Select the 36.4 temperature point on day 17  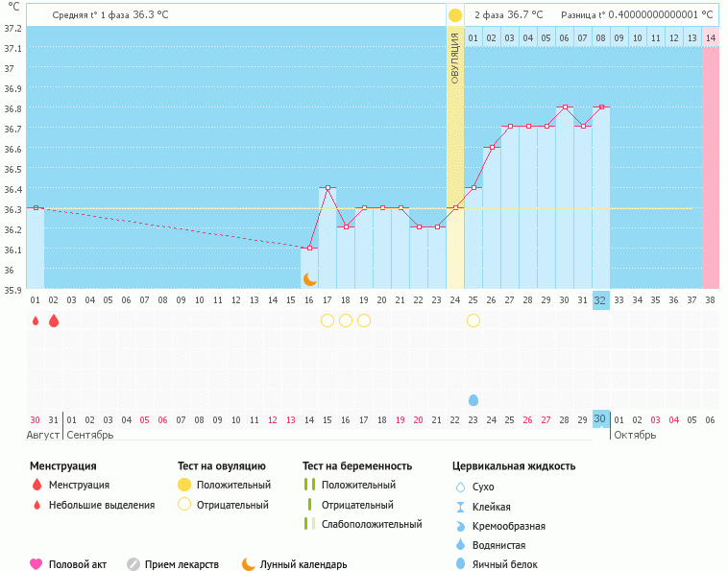[x=328, y=188]
